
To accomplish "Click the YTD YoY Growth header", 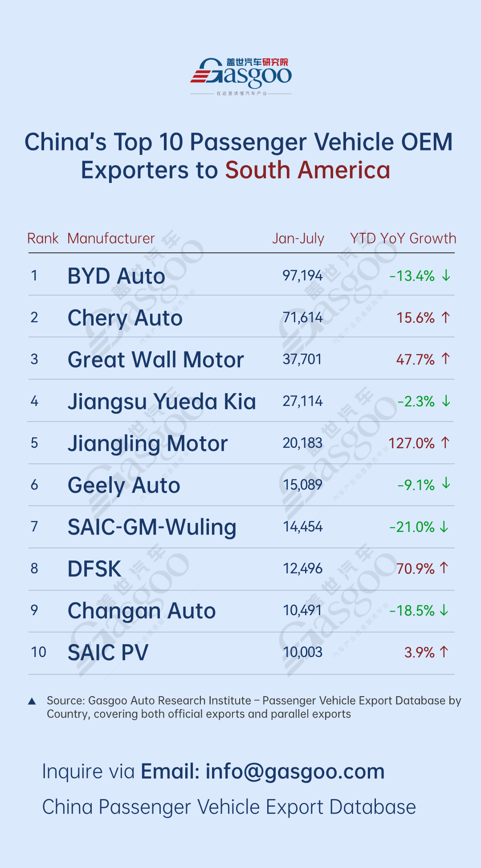I will point(403,239).
